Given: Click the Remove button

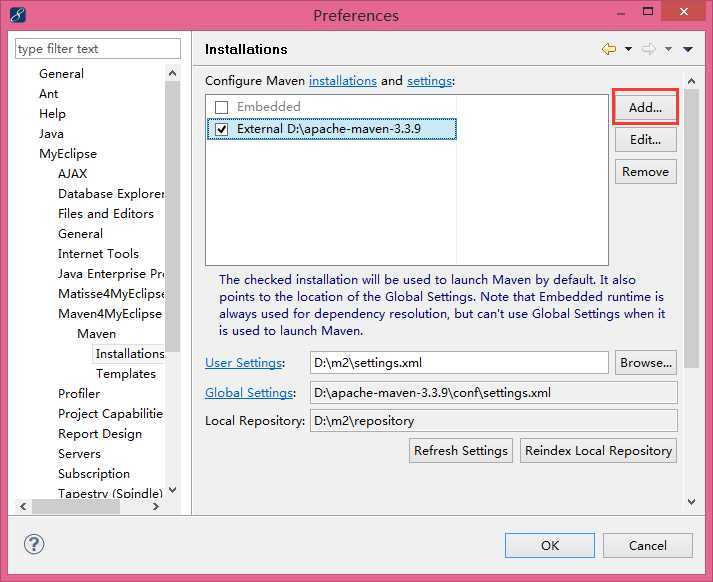Looking at the screenshot, I should pos(645,172).
